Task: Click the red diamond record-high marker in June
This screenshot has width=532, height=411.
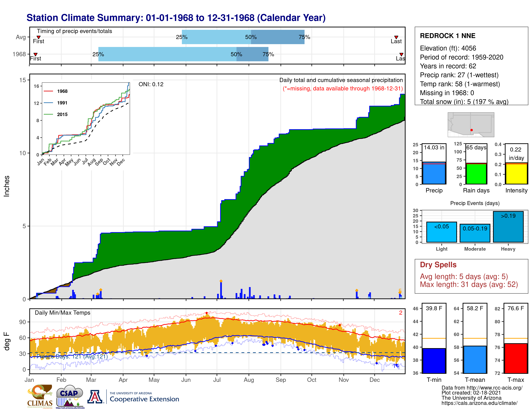Action: [207, 313]
